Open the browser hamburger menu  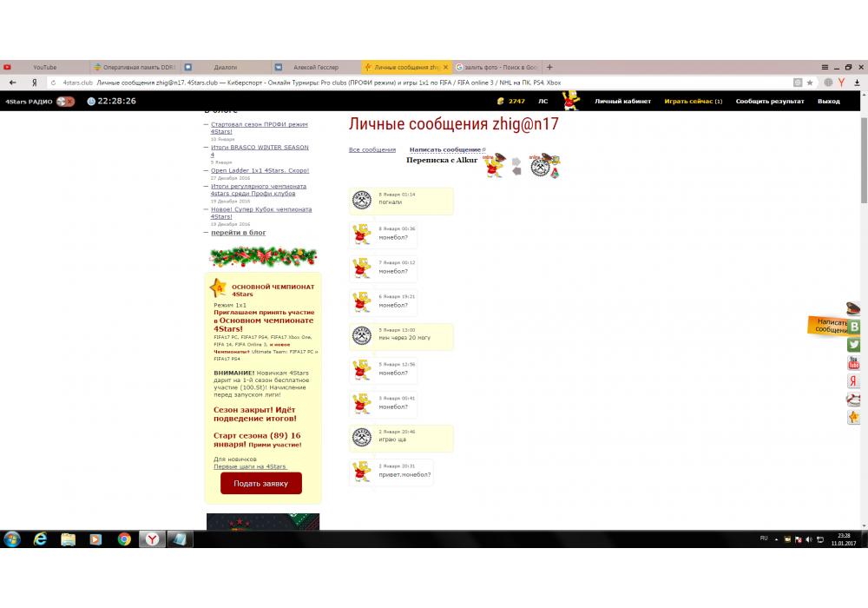coord(825,67)
